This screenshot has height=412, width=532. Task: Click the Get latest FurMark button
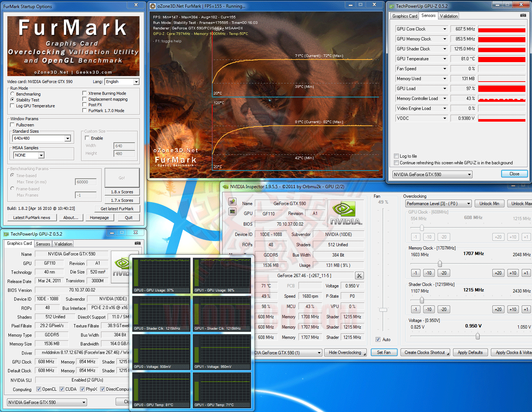[x=117, y=209]
